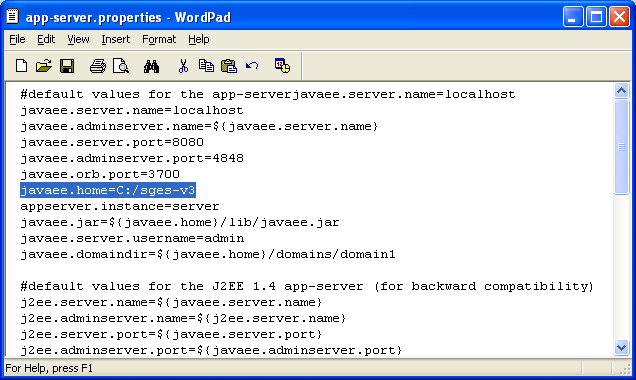Screen dimensions: 636x380
Task: Open a file using the Open folder icon
Action: [43, 66]
